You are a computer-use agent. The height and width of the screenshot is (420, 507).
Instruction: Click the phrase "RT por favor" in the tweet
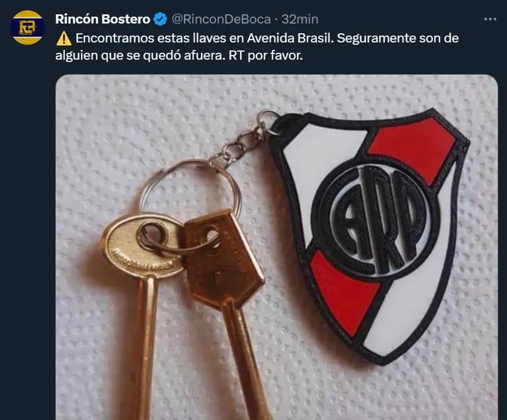click(265, 56)
